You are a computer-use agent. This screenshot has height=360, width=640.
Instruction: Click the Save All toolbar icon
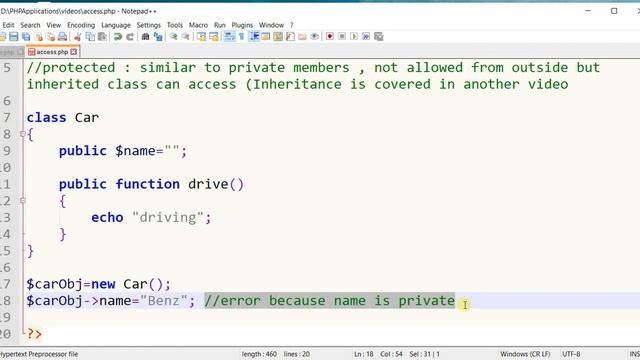[x=26, y=37]
